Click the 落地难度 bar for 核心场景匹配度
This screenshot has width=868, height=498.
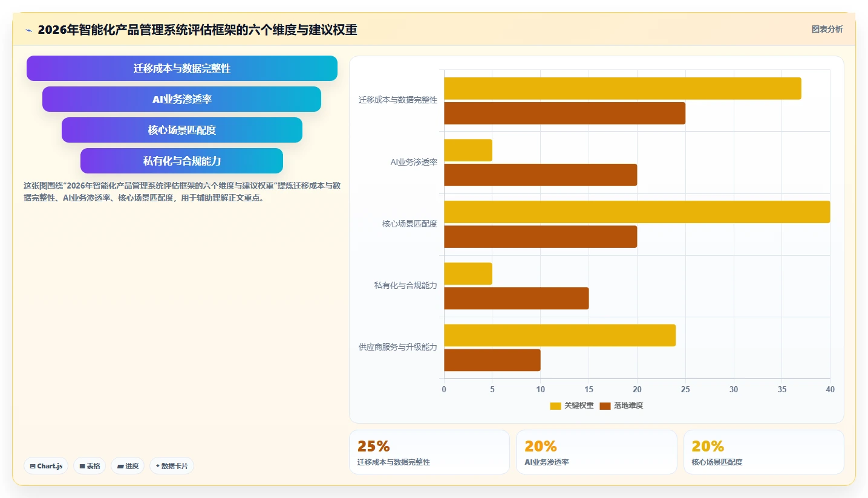pyautogui.click(x=541, y=236)
